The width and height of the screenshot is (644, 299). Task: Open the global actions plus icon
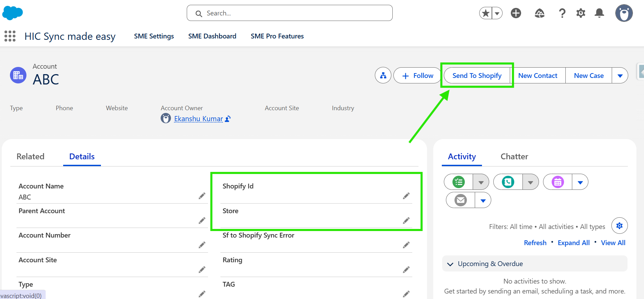[516, 13]
